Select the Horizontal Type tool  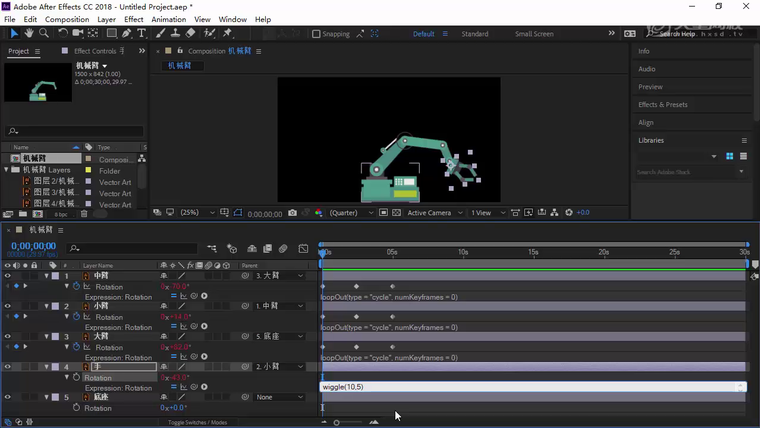point(141,33)
